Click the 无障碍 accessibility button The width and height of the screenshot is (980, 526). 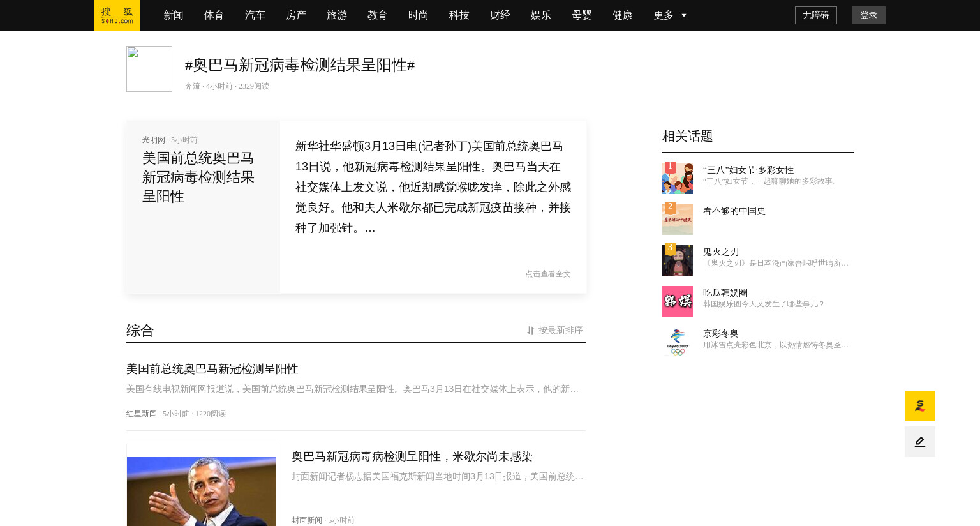pos(816,15)
